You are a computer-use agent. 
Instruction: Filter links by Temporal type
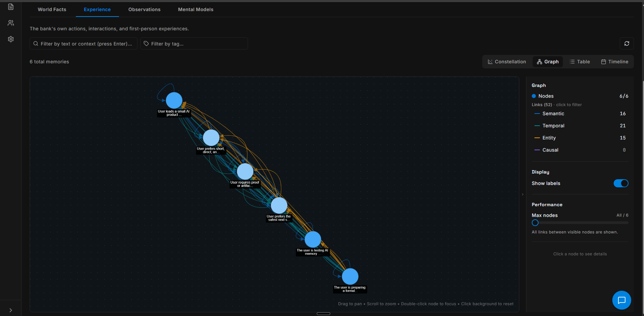580,126
